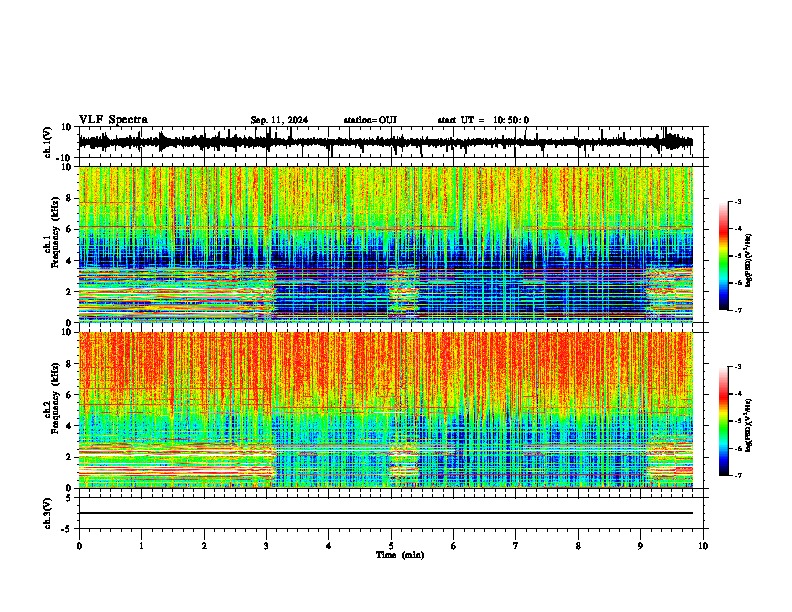Click the ch.1 color bar "log(PSD)" label
Screen dimensions: 792x612
[749, 260]
